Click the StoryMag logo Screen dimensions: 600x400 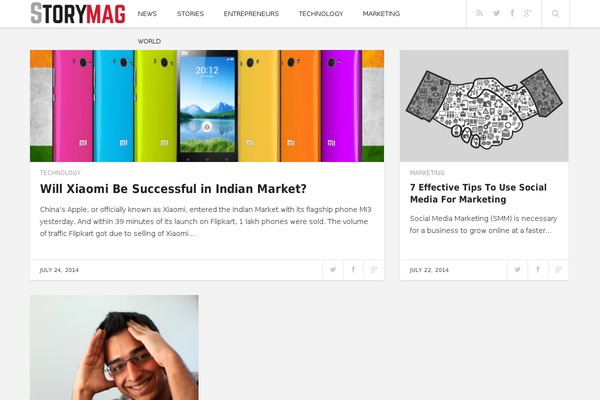[78, 13]
